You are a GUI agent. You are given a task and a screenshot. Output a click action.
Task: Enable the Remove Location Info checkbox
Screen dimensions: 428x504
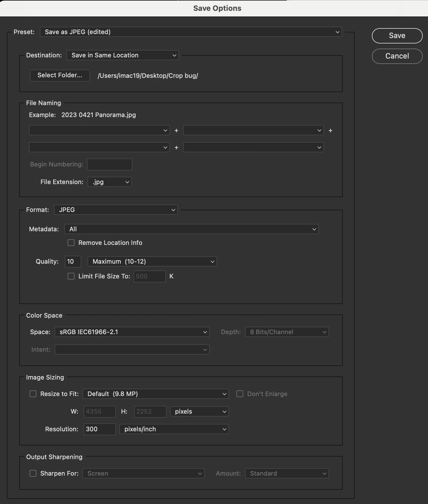point(71,243)
